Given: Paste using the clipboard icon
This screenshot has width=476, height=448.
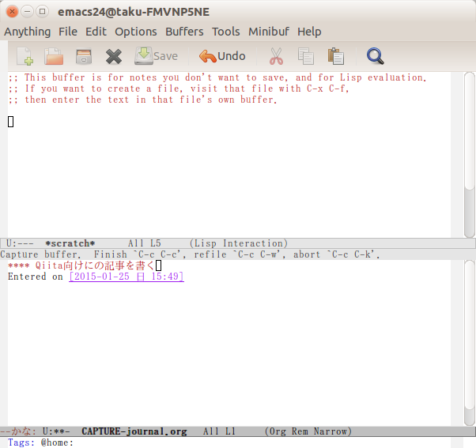Looking at the screenshot, I should 336,56.
